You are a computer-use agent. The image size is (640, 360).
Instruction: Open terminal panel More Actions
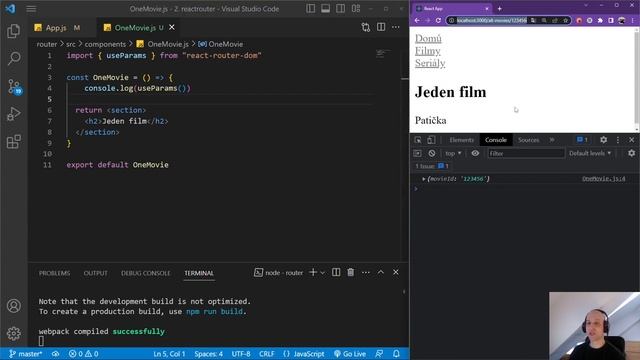[x=366, y=272]
